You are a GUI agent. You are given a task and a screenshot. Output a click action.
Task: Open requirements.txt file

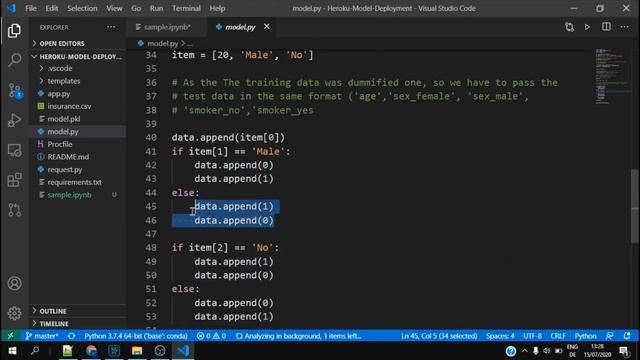[x=78, y=182]
